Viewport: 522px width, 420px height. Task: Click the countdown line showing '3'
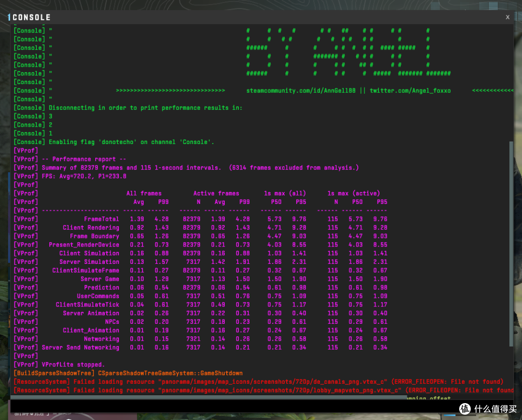pos(33,116)
